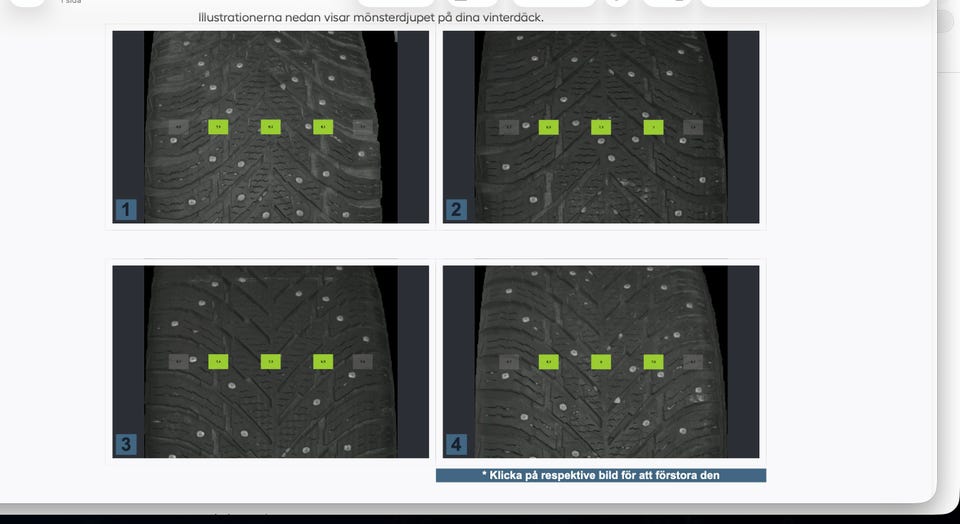Click the right grey edge marker on tire 1
This screenshot has width=960, height=524.
(x=362, y=127)
